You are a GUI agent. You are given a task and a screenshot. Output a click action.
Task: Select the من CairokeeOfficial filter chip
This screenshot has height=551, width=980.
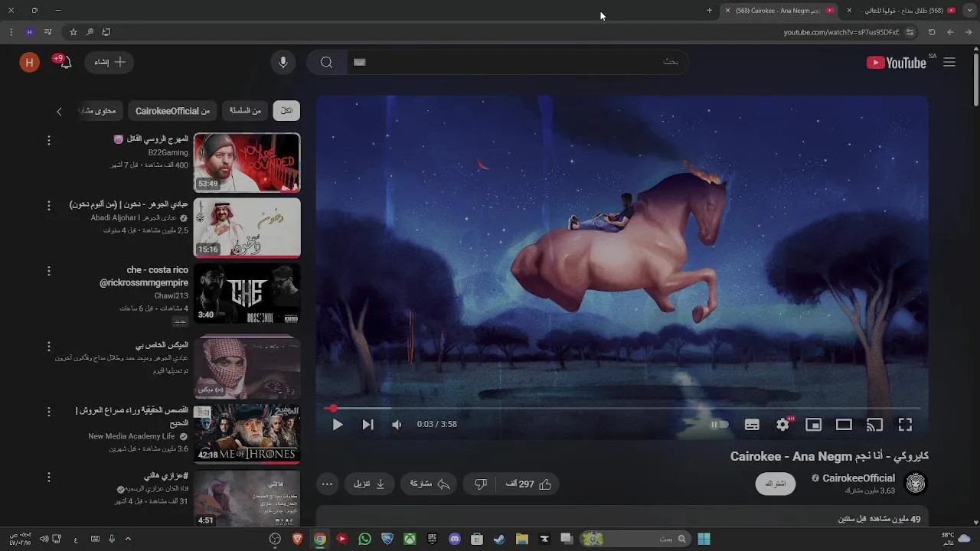[x=172, y=111]
